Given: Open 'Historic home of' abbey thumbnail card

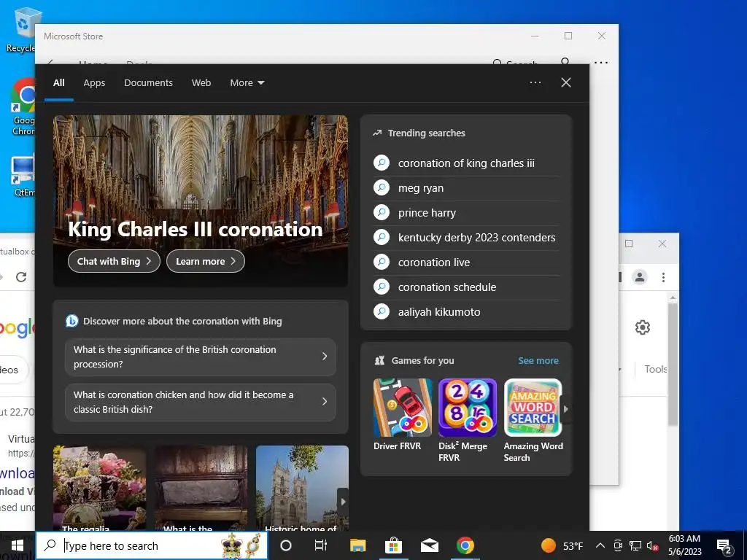Looking at the screenshot, I should 302,488.
